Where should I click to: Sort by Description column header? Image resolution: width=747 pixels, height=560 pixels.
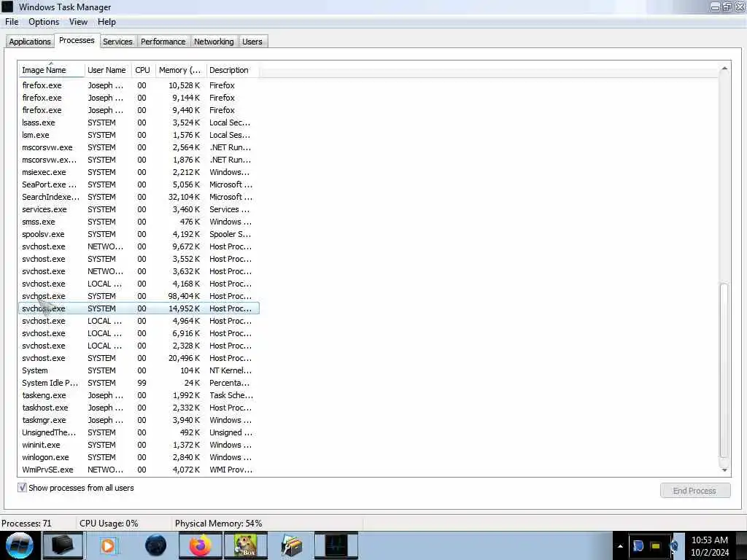(x=233, y=70)
